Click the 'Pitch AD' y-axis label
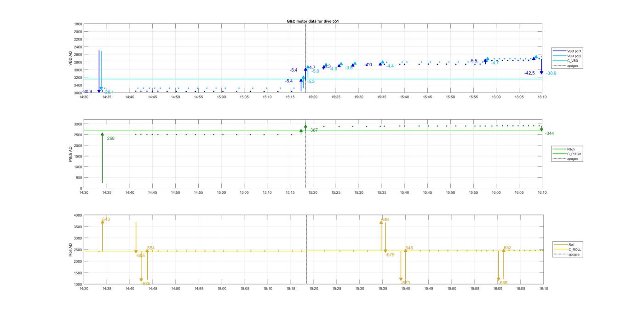The image size is (644, 319). (x=71, y=154)
